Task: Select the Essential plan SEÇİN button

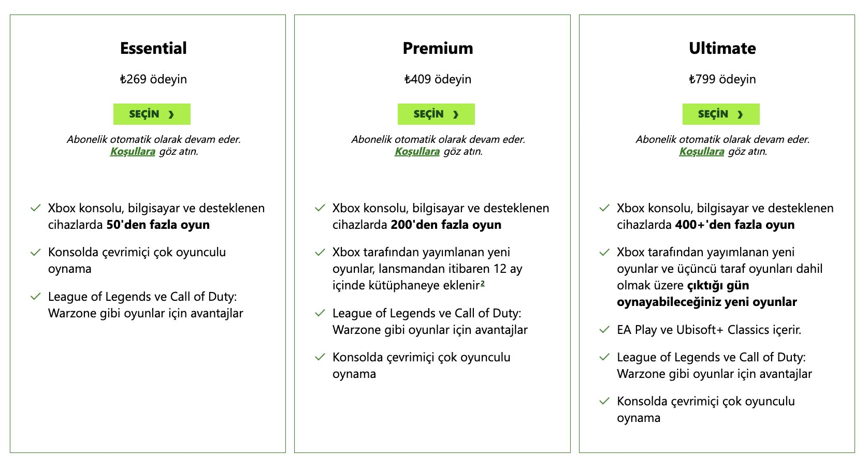Action: coord(152,114)
